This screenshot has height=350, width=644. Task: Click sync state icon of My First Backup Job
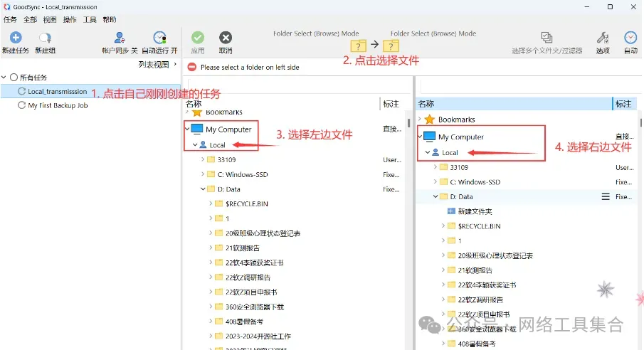click(22, 105)
